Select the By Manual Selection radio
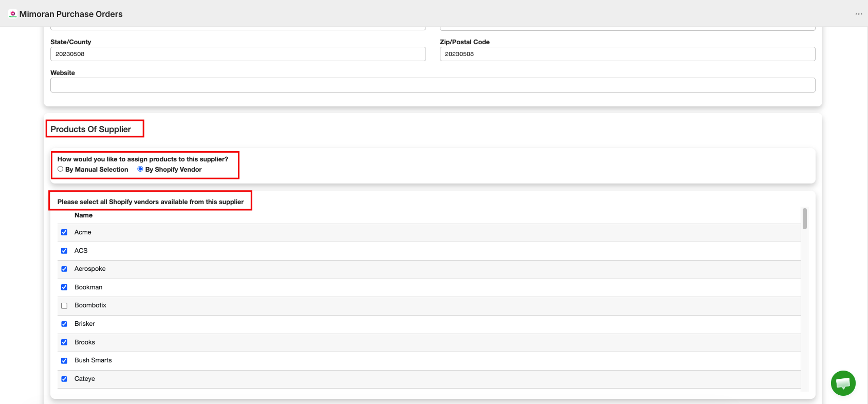 61,169
